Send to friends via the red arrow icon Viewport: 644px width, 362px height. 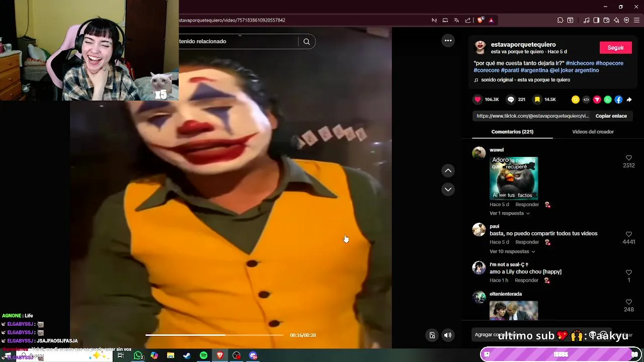click(597, 100)
